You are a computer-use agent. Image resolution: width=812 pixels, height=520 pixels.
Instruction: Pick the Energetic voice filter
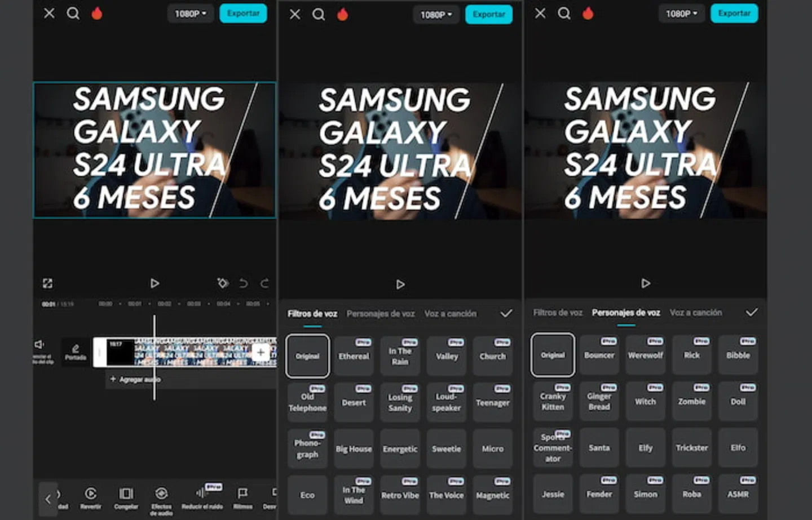(400, 449)
